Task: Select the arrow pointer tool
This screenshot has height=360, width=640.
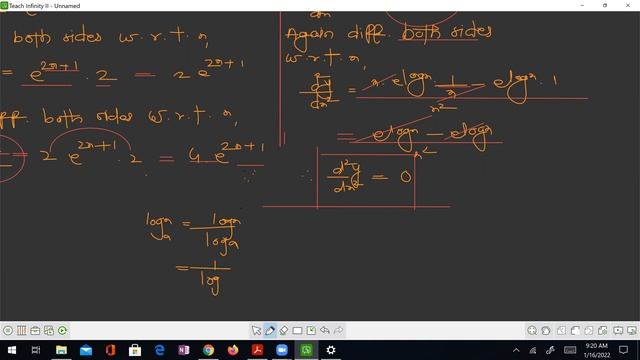Action: pos(256,330)
